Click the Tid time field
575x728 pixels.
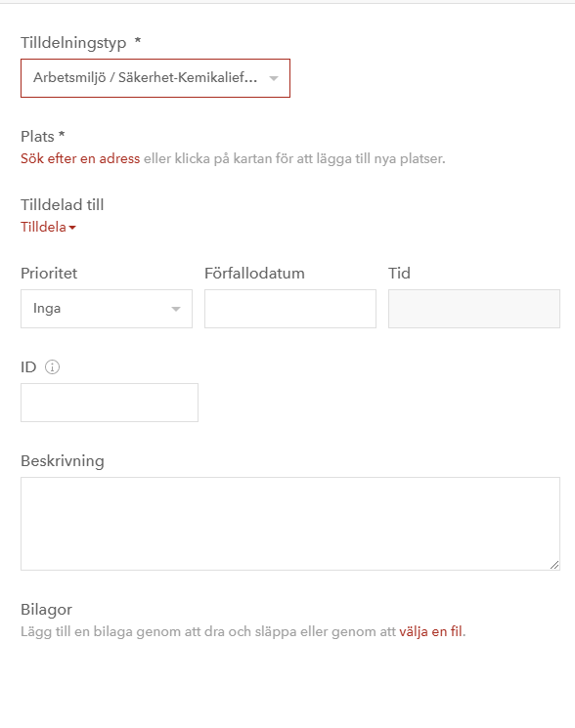(474, 309)
